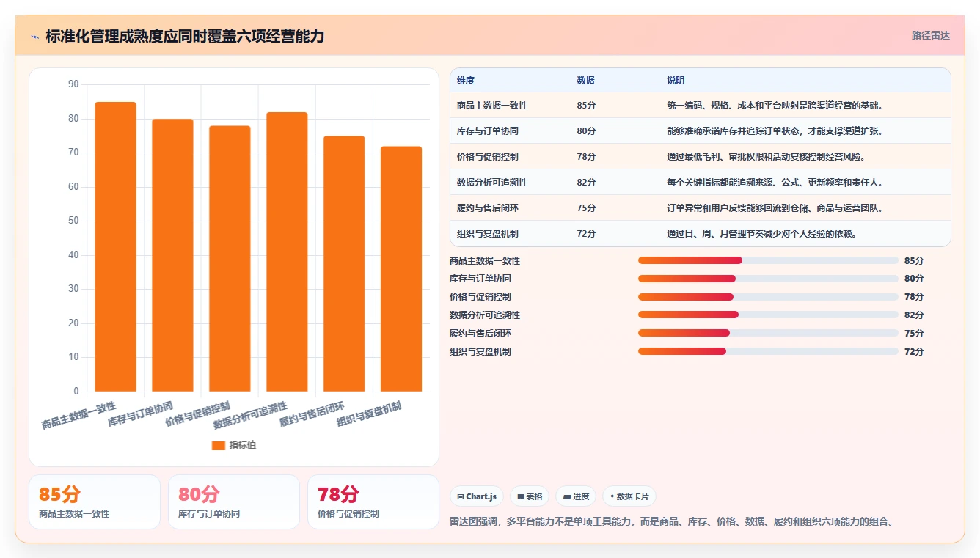Click the slide title 标准化管理成熟度应同时覆盖六项经营能力
The height and width of the screenshot is (558, 980).
click(185, 37)
